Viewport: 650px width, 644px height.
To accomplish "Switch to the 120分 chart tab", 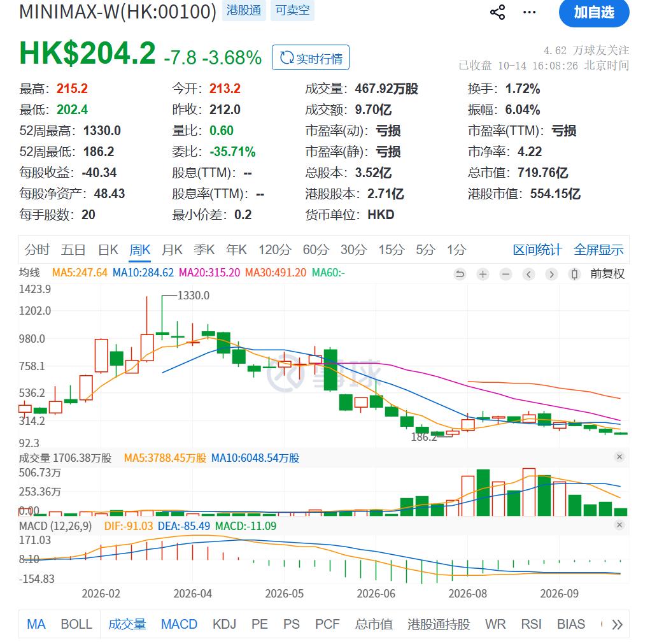I will click(275, 250).
